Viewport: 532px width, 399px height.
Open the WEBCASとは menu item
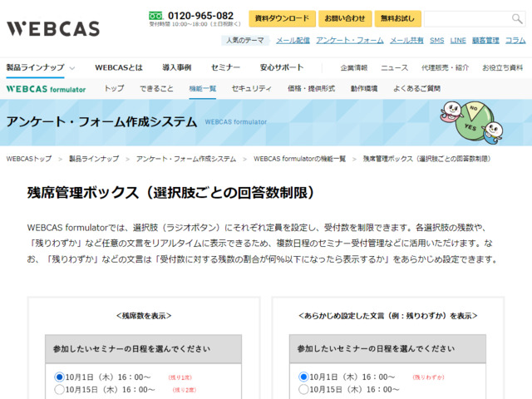[119, 67]
